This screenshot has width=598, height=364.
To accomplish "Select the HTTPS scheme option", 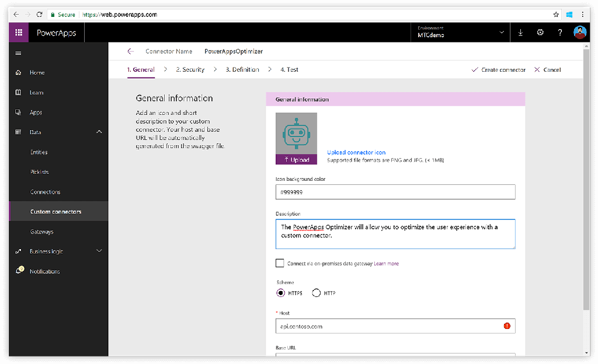I will coord(281,293).
